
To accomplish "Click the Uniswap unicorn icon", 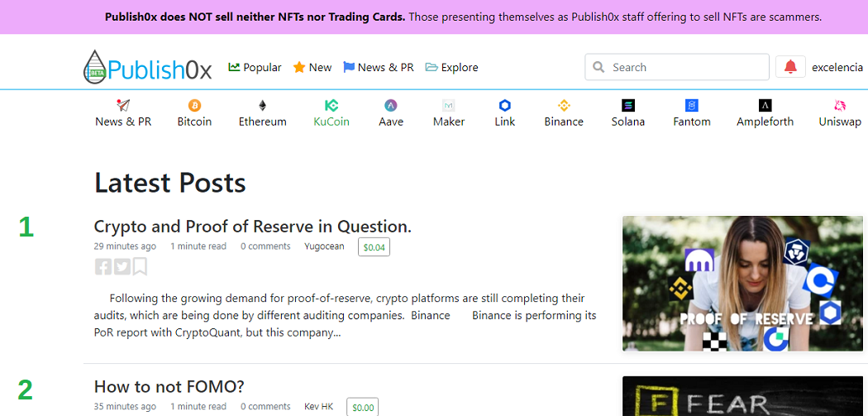I will [x=841, y=105].
